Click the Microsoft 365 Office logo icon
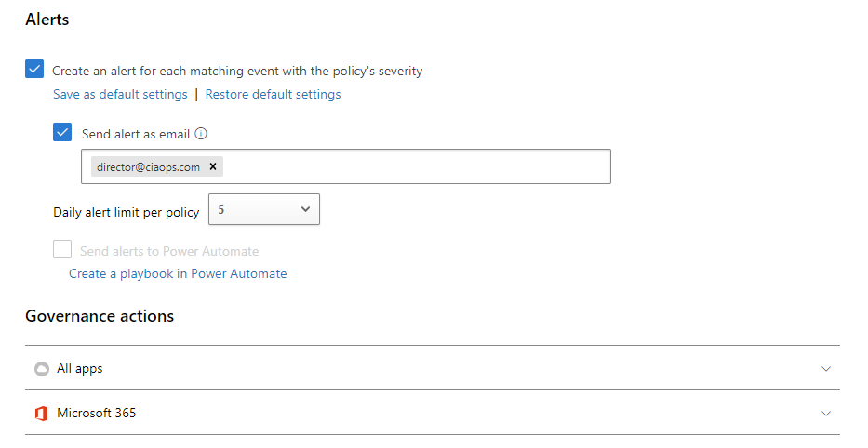Image resolution: width=868 pixels, height=448 pixels. click(x=41, y=414)
